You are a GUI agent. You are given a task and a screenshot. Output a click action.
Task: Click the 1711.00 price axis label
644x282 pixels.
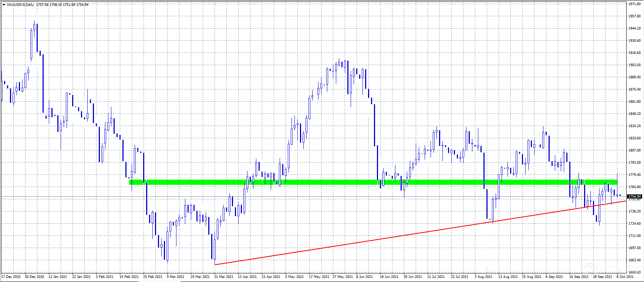click(635, 236)
